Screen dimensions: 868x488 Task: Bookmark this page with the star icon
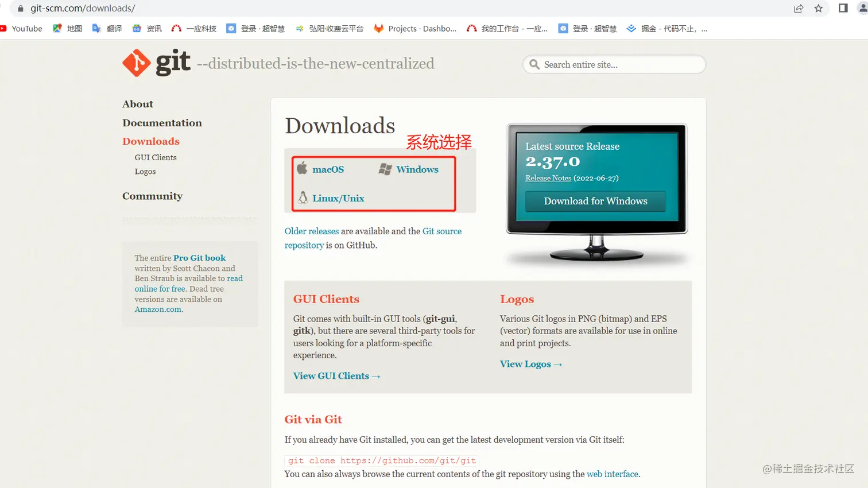(819, 8)
